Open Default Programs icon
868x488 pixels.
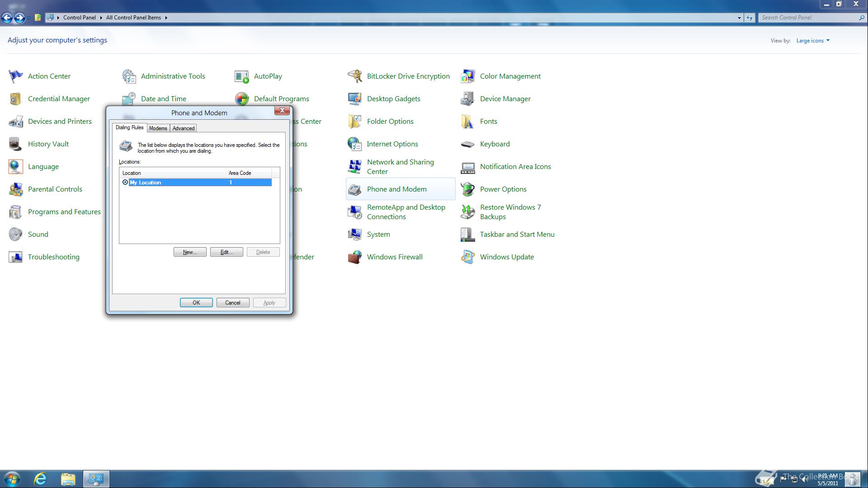click(x=242, y=99)
